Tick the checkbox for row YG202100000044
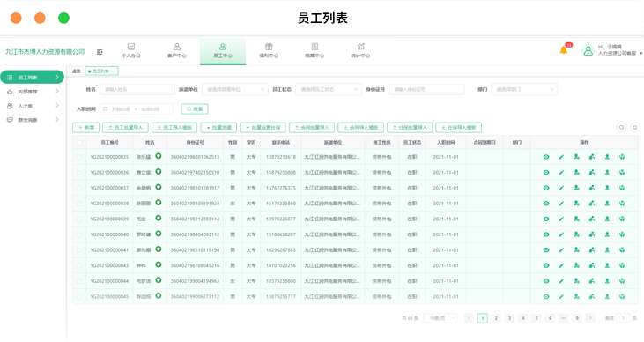The height and width of the screenshot is (342, 644). point(79,281)
